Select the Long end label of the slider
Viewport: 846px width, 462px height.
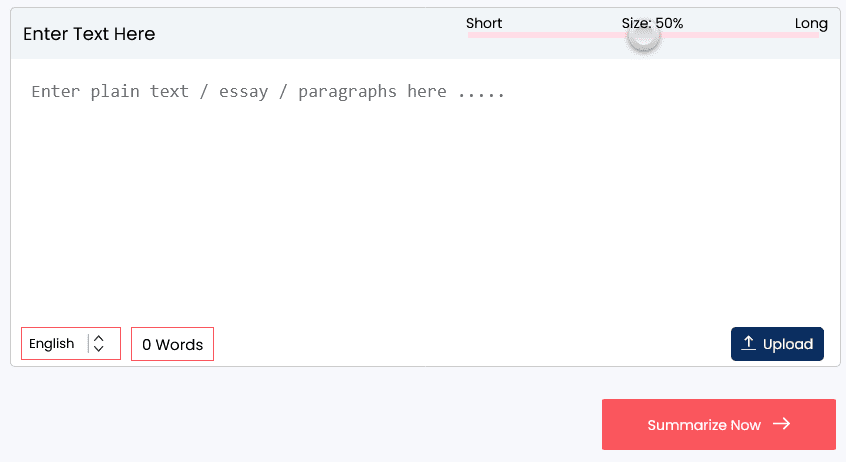(x=811, y=23)
